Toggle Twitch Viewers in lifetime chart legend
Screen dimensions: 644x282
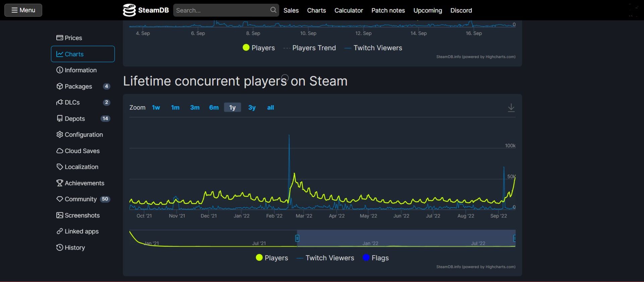[x=325, y=258]
